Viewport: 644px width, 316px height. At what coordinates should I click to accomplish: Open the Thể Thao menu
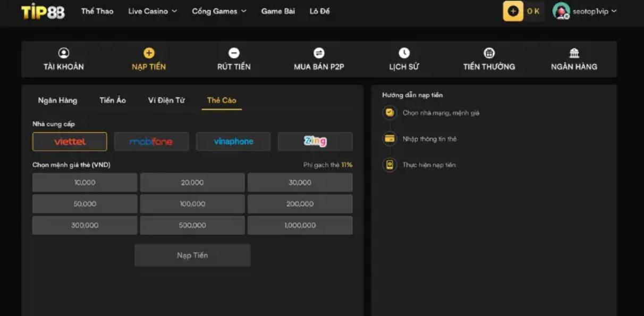coord(97,11)
